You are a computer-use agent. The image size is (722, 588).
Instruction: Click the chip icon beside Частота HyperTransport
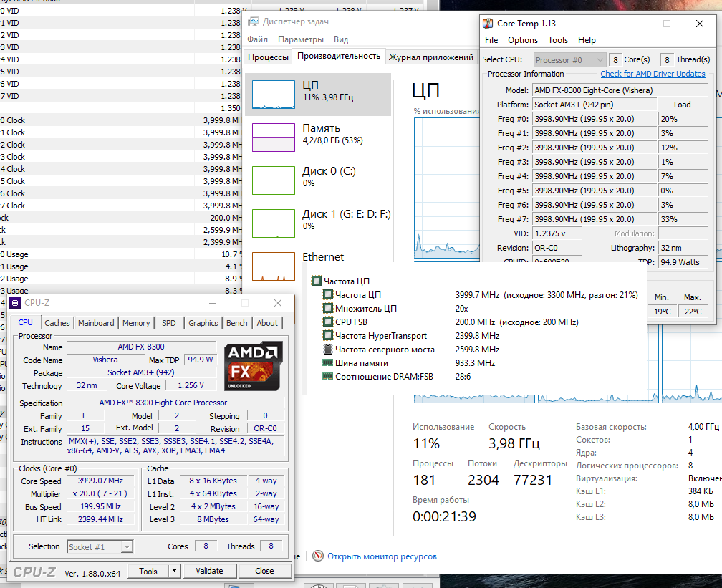(328, 335)
